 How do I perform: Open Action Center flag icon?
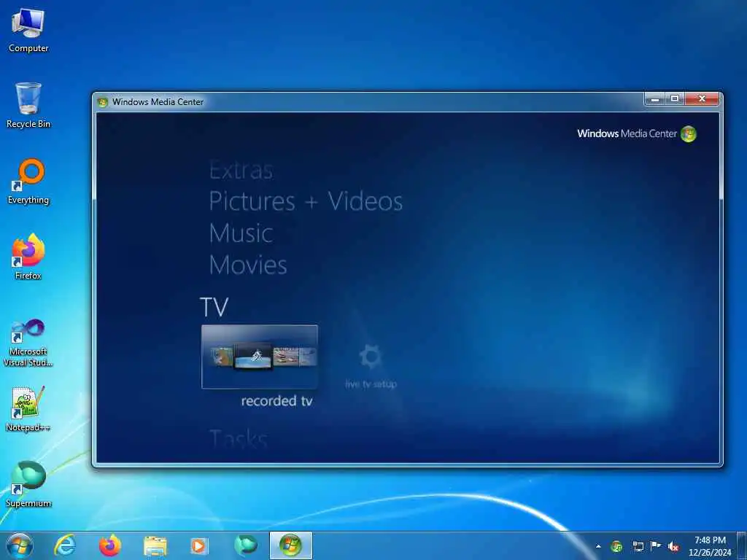point(656,546)
